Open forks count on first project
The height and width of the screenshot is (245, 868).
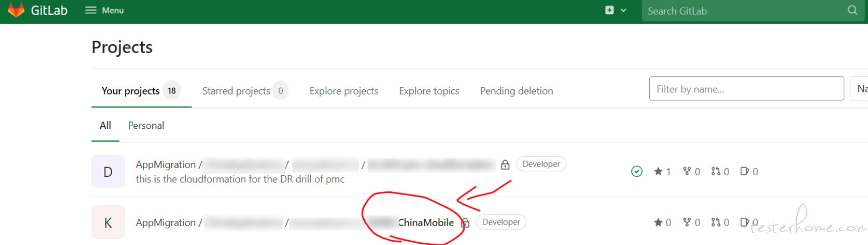692,171
